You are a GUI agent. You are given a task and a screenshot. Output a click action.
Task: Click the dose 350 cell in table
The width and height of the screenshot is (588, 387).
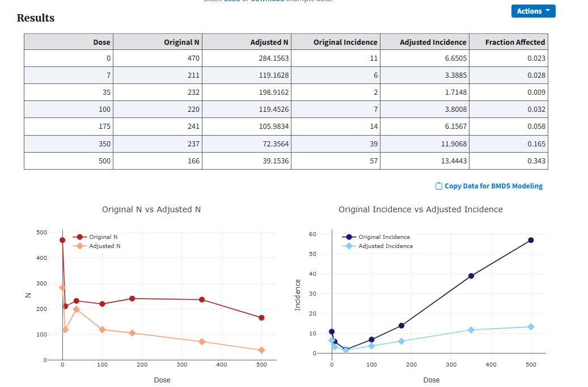point(69,144)
